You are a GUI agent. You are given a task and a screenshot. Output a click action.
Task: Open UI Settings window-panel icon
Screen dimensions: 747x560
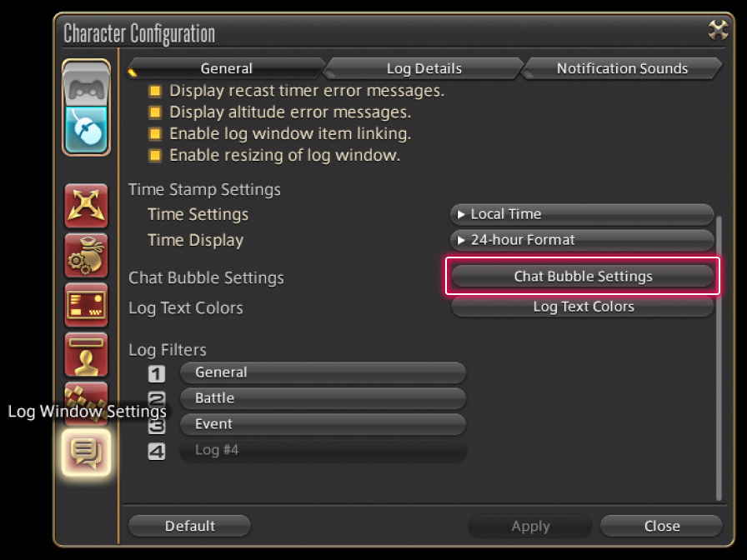(86, 305)
